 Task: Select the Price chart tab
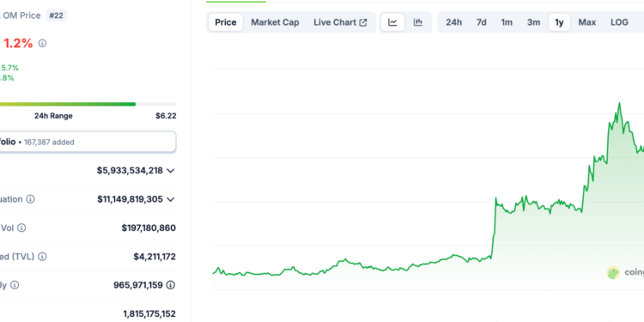226,22
